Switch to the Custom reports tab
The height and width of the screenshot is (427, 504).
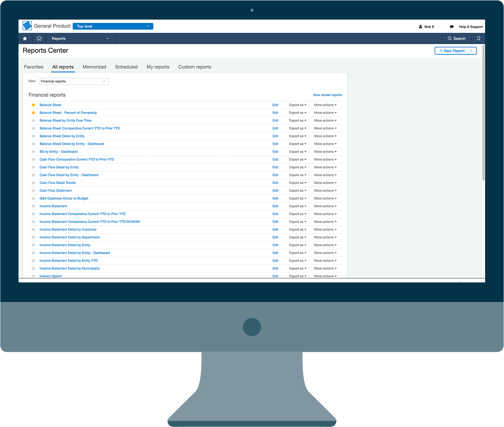[x=195, y=67]
